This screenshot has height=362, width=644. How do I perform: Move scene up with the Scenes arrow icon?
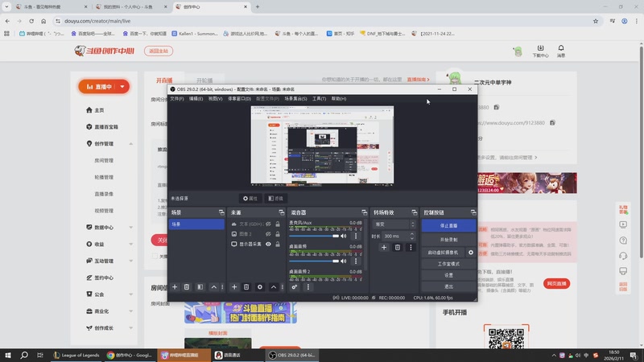pyautogui.click(x=213, y=287)
